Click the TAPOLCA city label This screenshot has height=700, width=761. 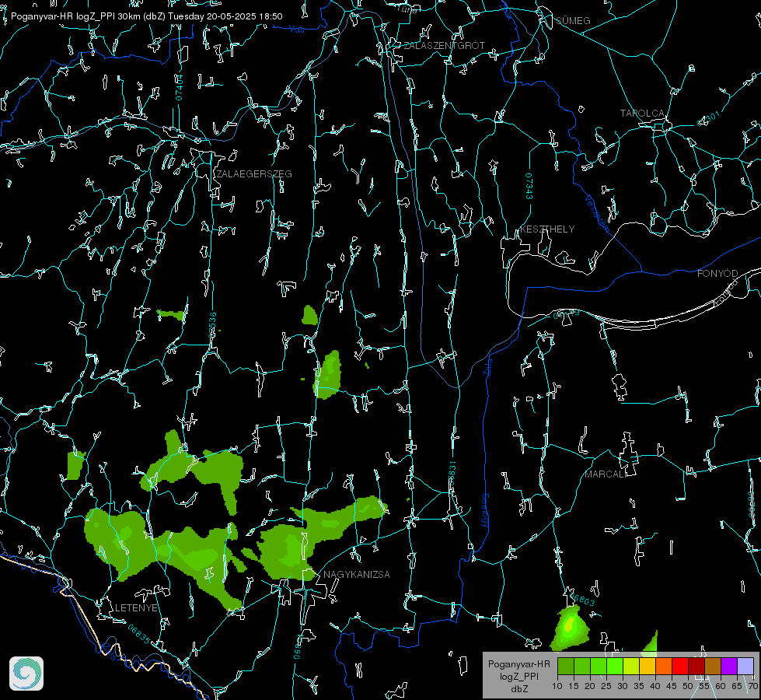tap(642, 114)
